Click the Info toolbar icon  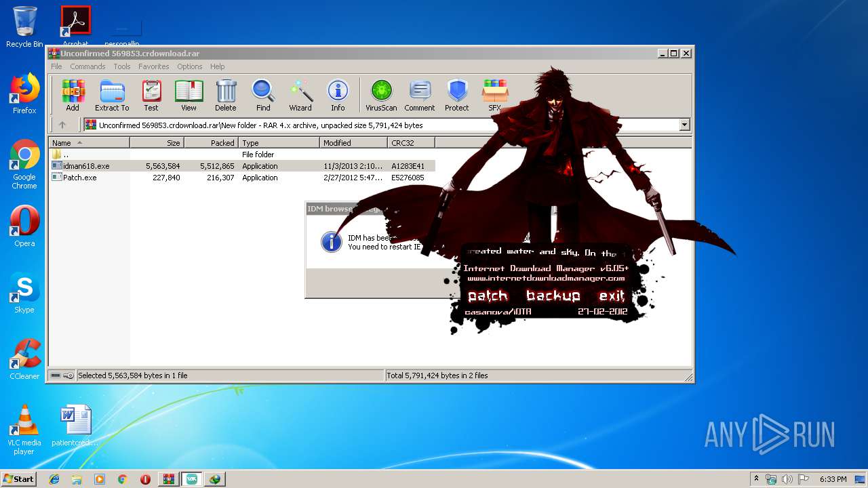338,95
